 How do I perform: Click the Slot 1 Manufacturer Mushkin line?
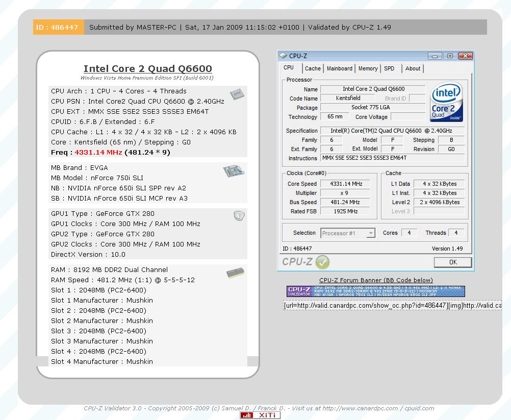point(102,300)
